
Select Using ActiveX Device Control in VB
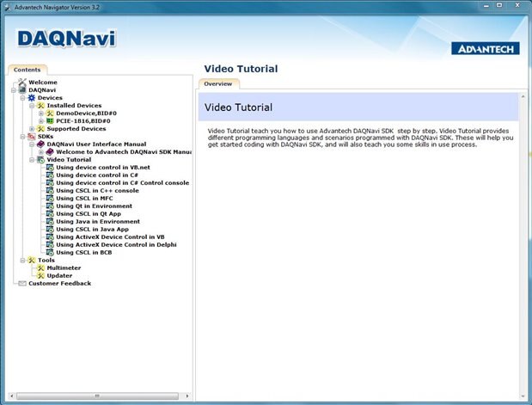pyautogui.click(x=110, y=237)
